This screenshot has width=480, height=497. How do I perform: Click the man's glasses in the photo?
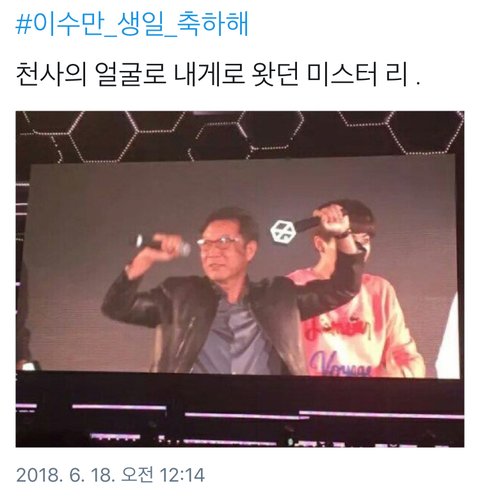218,241
